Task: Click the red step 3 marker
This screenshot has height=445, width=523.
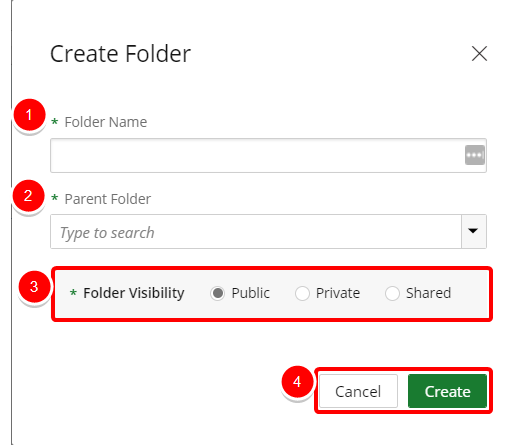Action: tap(34, 287)
